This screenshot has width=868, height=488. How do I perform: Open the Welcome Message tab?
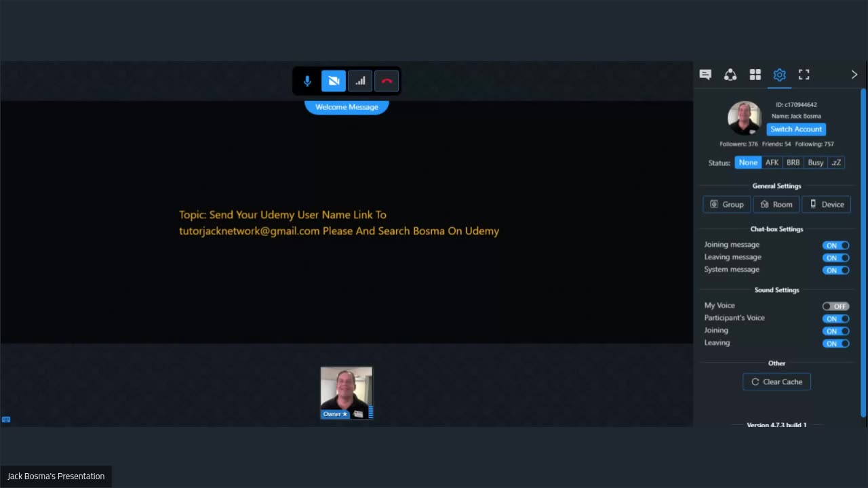click(347, 107)
